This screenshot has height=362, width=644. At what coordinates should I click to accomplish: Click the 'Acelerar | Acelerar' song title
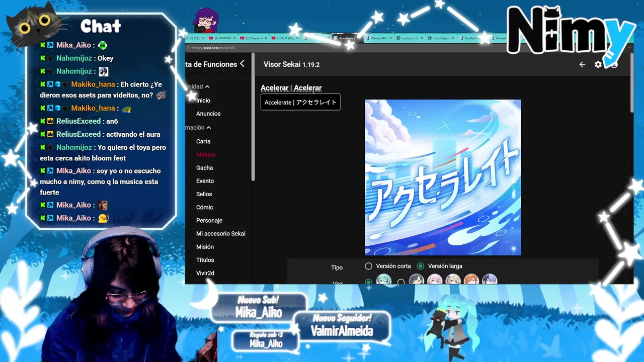pyautogui.click(x=291, y=88)
